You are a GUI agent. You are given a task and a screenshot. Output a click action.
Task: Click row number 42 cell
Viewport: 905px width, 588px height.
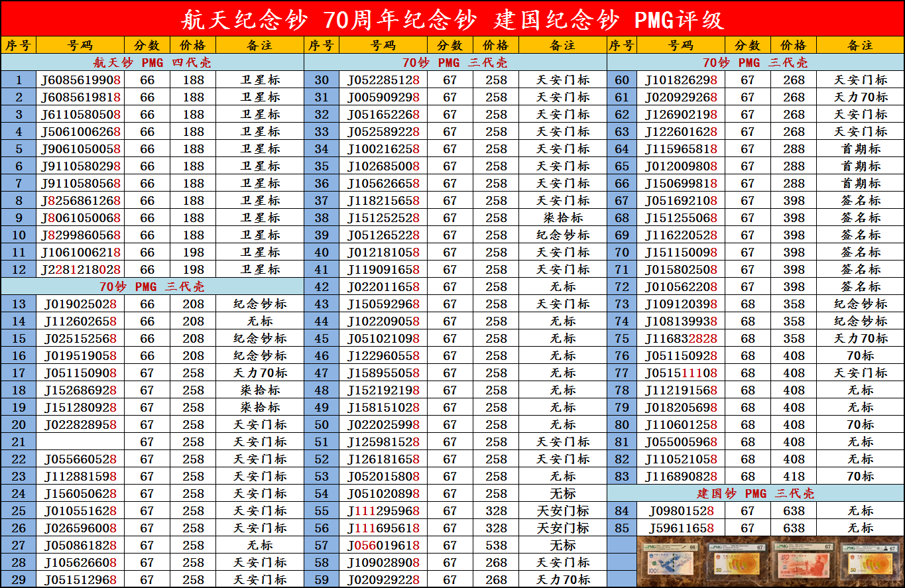click(x=322, y=286)
